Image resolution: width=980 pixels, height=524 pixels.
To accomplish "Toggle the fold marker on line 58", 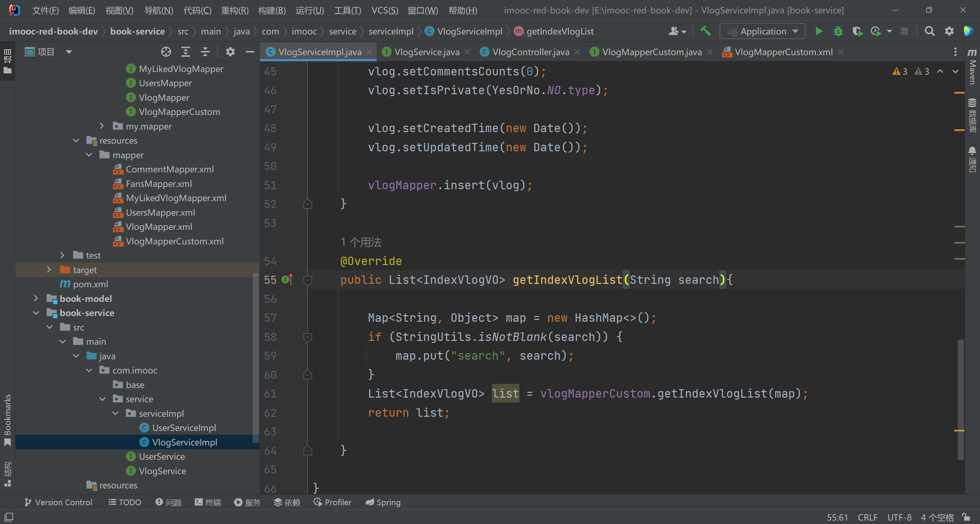I will point(307,337).
